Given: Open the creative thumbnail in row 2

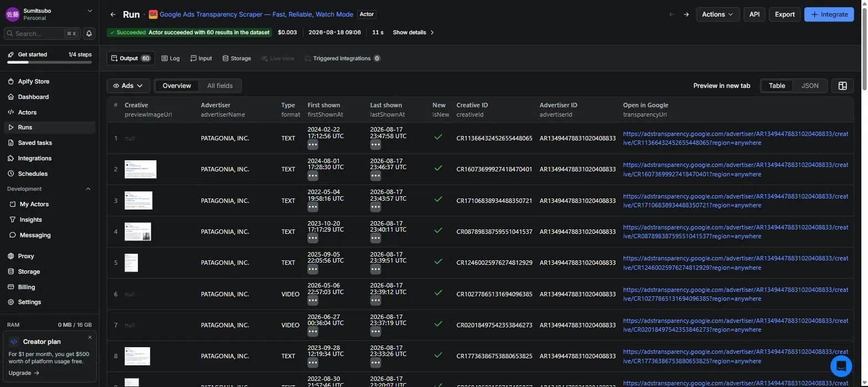Looking at the screenshot, I should (x=141, y=169).
